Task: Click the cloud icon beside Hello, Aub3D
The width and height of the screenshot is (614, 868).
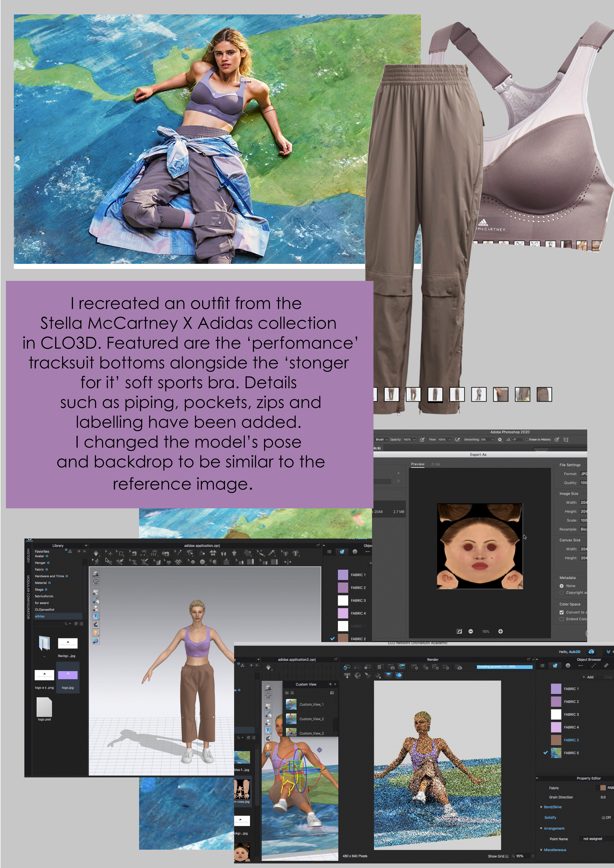Action: 591,651
